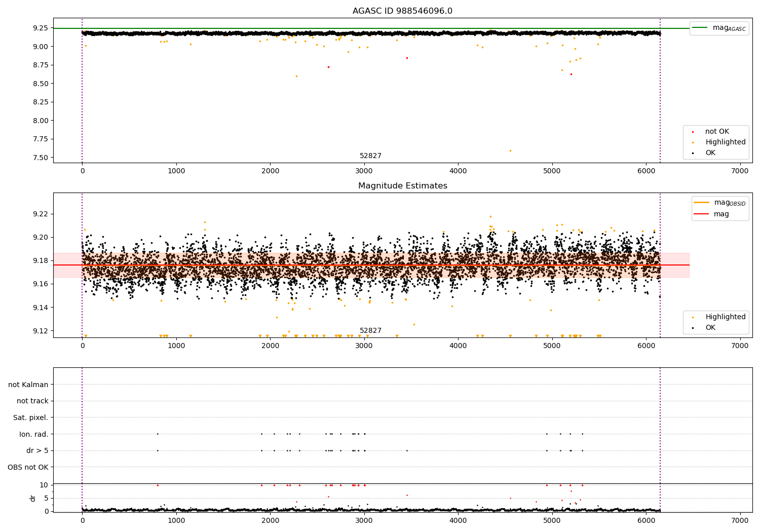Click the red 'mag' legend entry in middle plot
This screenshot has width=760, height=532.
point(711,214)
